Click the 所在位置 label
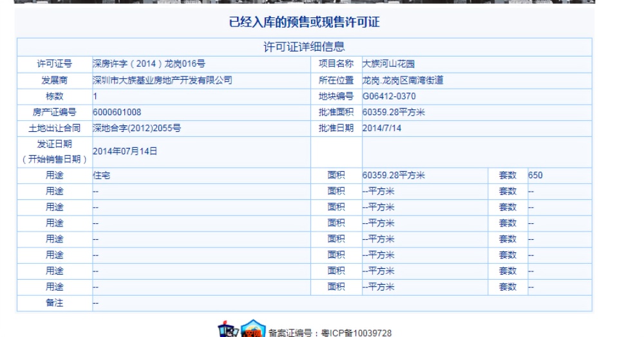This screenshot has width=644, height=337. (x=336, y=80)
